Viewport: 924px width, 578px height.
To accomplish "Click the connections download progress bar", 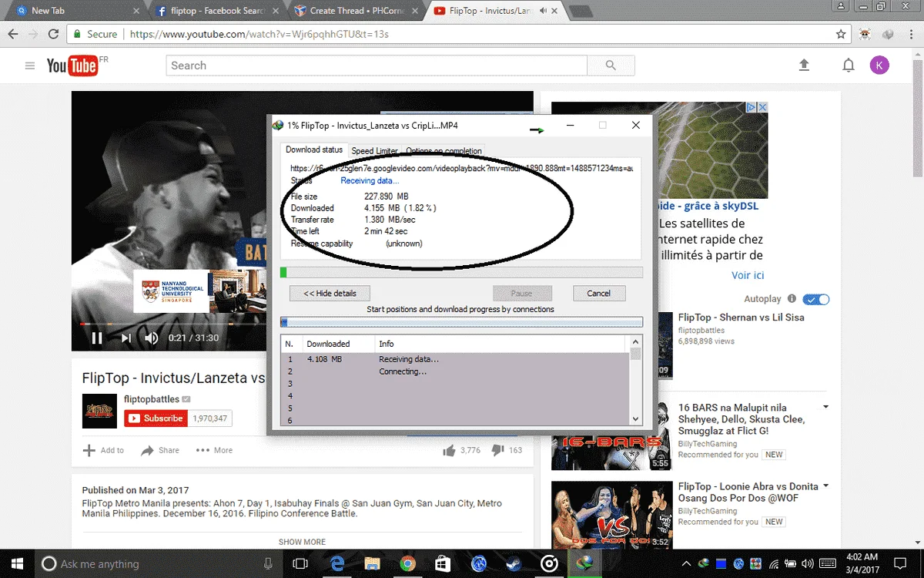I will 461,322.
